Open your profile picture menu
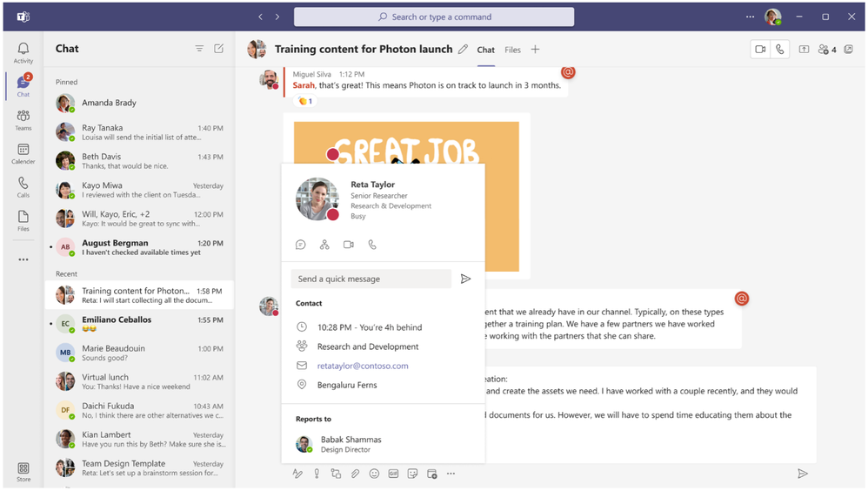This screenshot has width=868, height=491. [773, 17]
